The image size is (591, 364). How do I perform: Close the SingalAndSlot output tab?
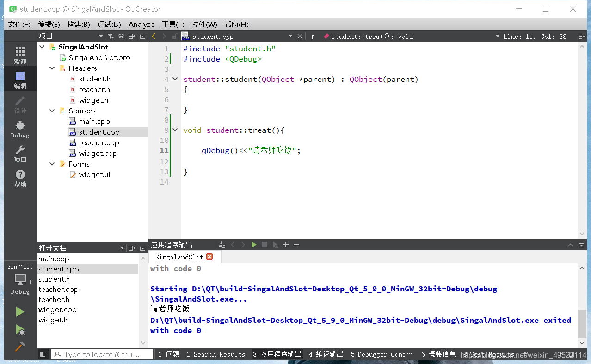tap(209, 257)
